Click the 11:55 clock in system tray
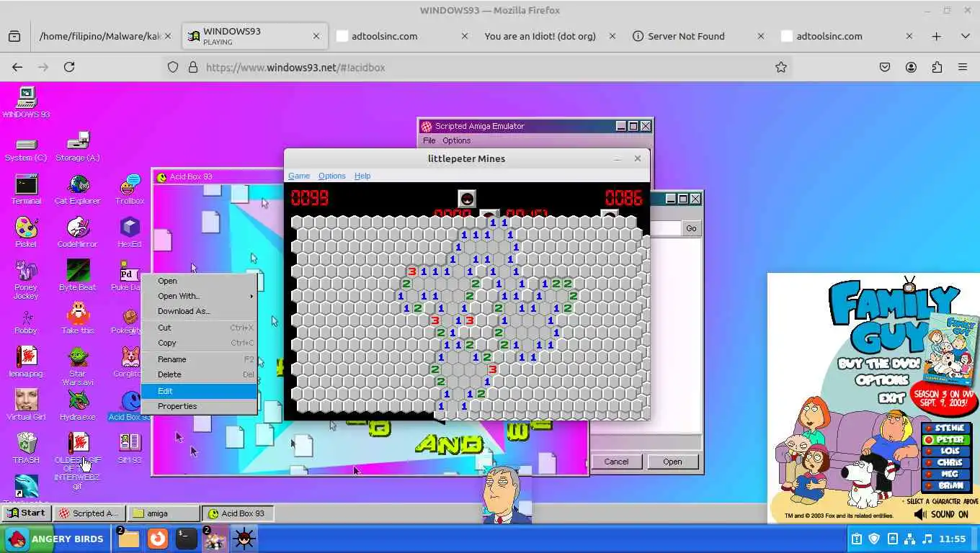980x553 pixels. click(953, 539)
